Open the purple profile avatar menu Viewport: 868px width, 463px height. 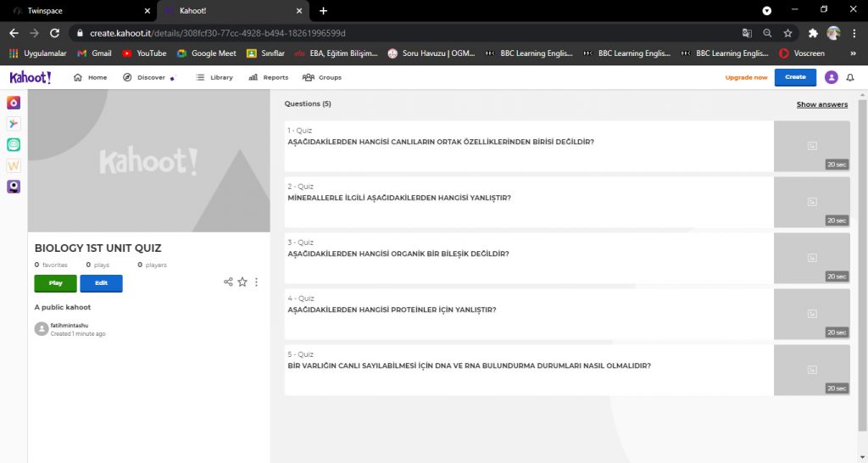831,77
